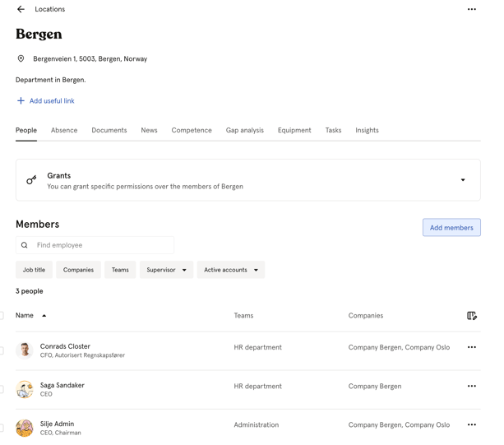
Task: Click the Grants key icon
Action: (x=31, y=180)
